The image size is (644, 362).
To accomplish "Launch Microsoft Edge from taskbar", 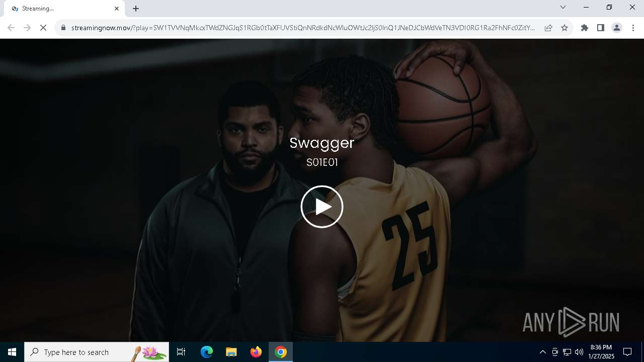I will click(x=207, y=352).
